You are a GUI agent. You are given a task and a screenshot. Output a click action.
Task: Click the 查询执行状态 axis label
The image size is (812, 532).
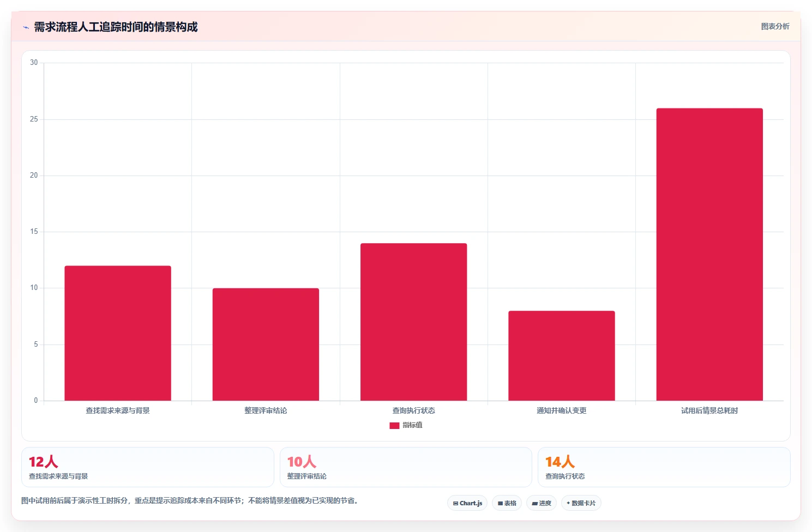pos(413,410)
